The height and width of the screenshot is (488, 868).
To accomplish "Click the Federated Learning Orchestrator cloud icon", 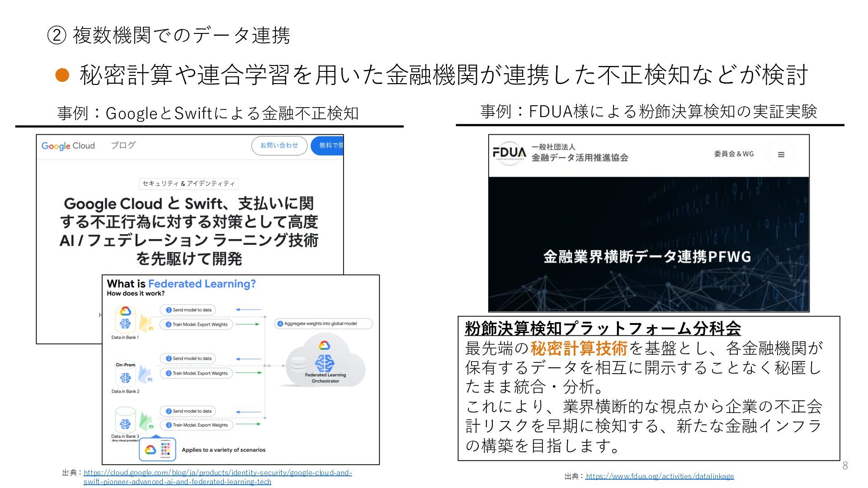I will pyautogui.click(x=325, y=361).
